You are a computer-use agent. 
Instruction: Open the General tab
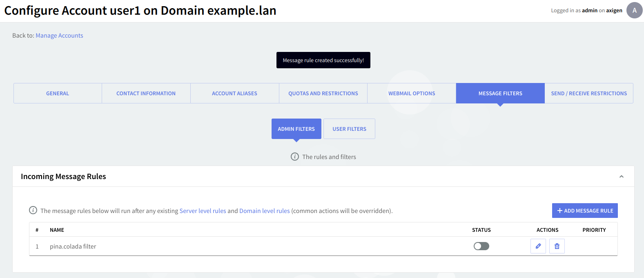(x=58, y=93)
